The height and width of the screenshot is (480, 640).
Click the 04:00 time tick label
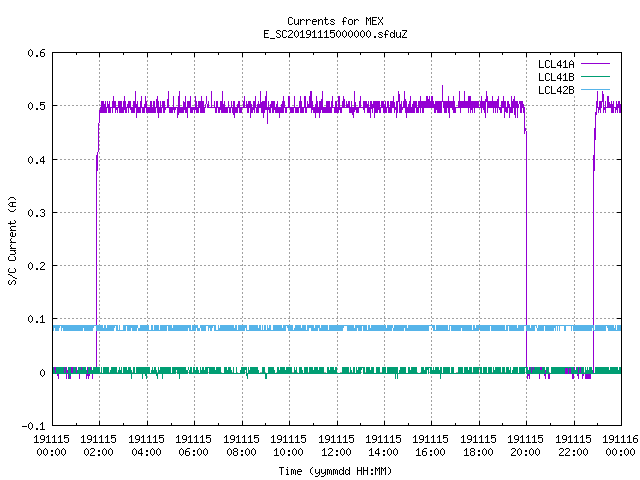146,452
